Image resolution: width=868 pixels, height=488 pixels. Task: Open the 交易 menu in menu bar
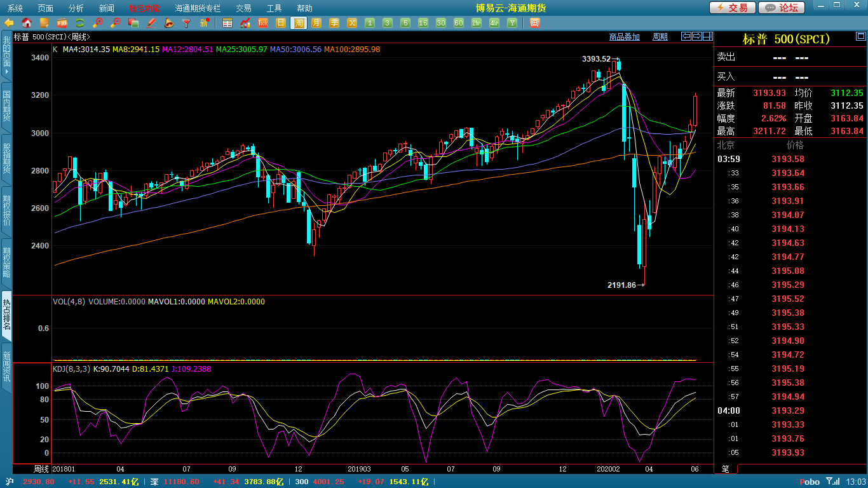pyautogui.click(x=244, y=8)
